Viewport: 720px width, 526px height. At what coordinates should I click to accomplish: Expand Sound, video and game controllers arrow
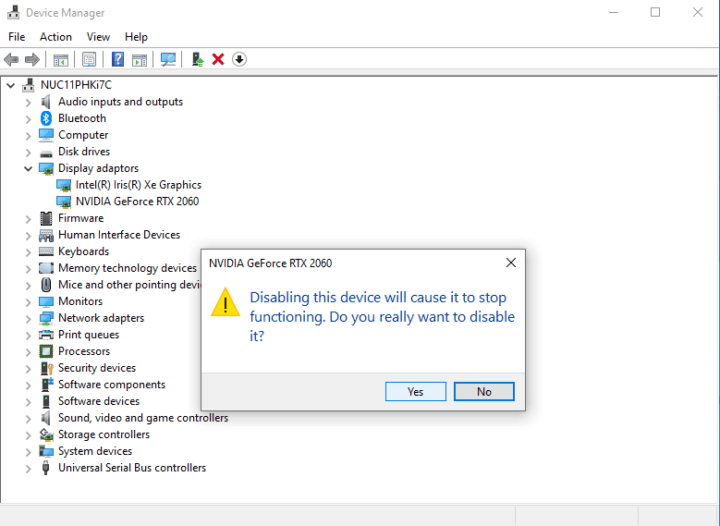click(28, 418)
